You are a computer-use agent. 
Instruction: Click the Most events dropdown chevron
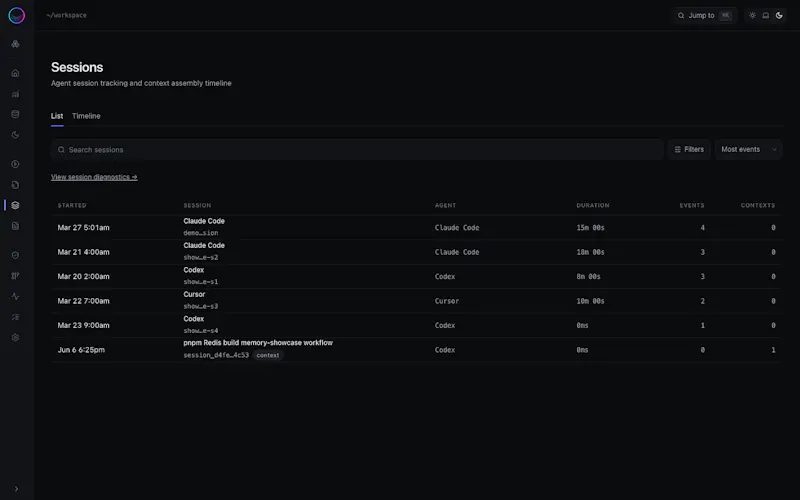(774, 149)
